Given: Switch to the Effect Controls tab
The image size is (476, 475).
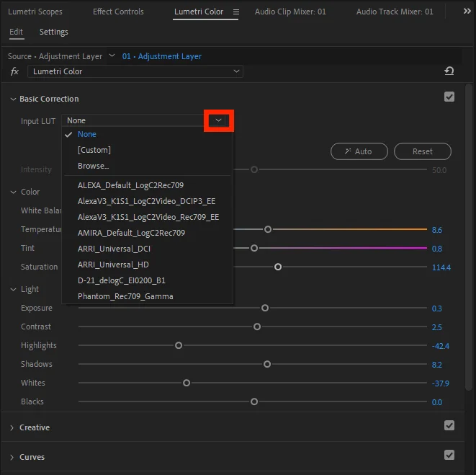Looking at the screenshot, I should (x=118, y=12).
